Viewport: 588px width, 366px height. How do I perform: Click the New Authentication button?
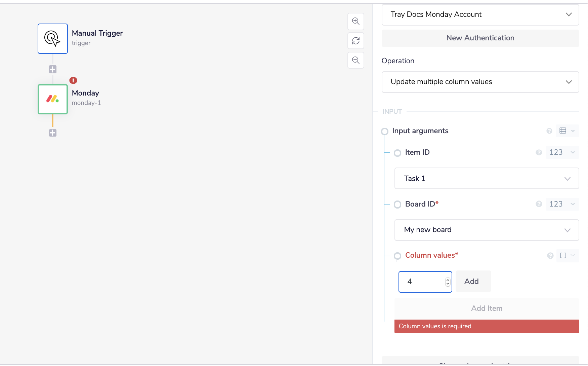(x=480, y=38)
